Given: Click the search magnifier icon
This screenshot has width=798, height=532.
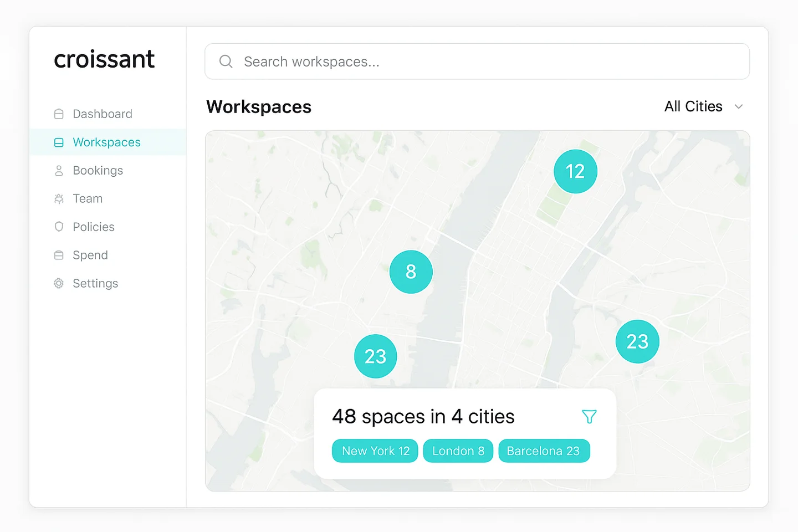Looking at the screenshot, I should (226, 62).
